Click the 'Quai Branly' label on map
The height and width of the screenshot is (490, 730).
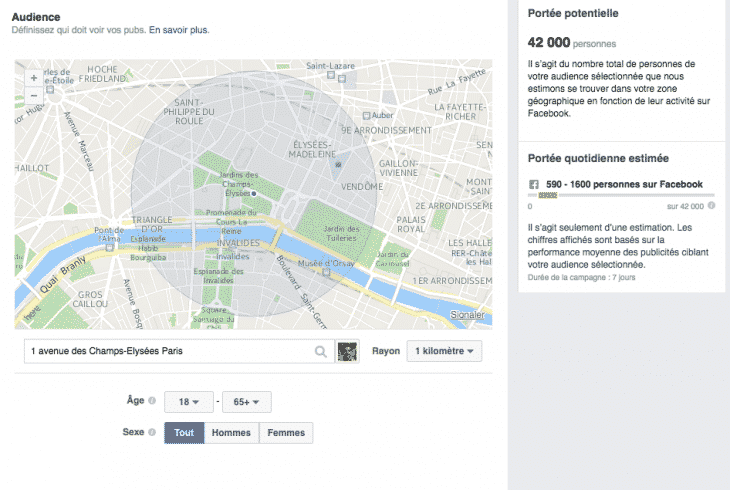point(63,275)
